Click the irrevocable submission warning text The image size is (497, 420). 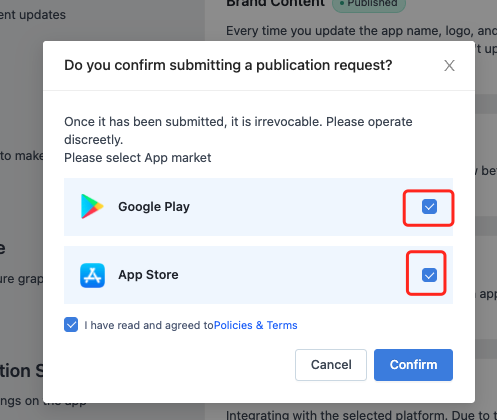point(238,131)
